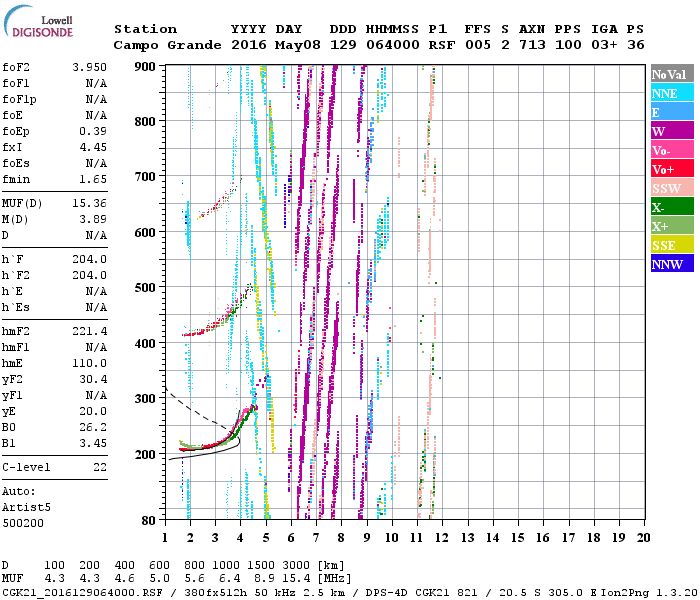Click the PS value 36

tap(636, 45)
